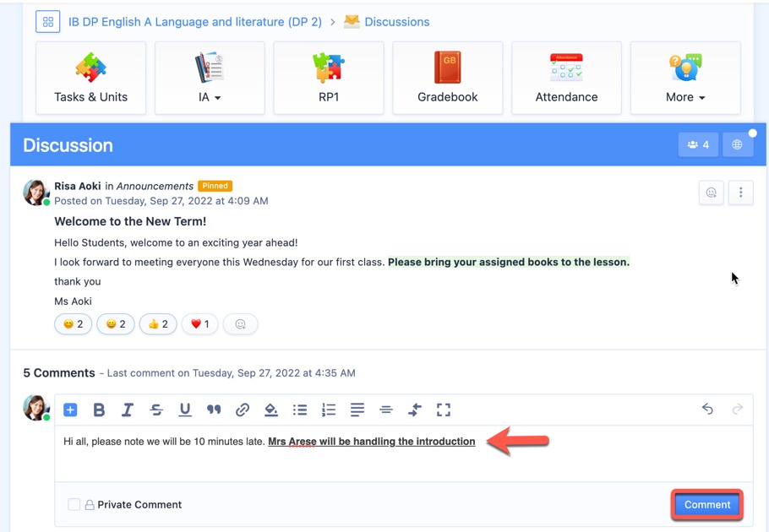Go to Tasks & Units
The width and height of the screenshot is (769, 532).
(x=90, y=78)
